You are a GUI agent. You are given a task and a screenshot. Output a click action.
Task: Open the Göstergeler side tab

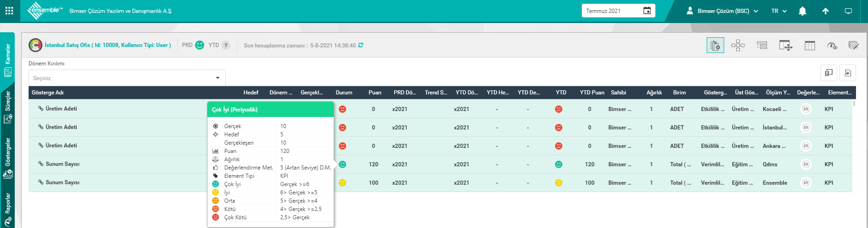pos(8,158)
